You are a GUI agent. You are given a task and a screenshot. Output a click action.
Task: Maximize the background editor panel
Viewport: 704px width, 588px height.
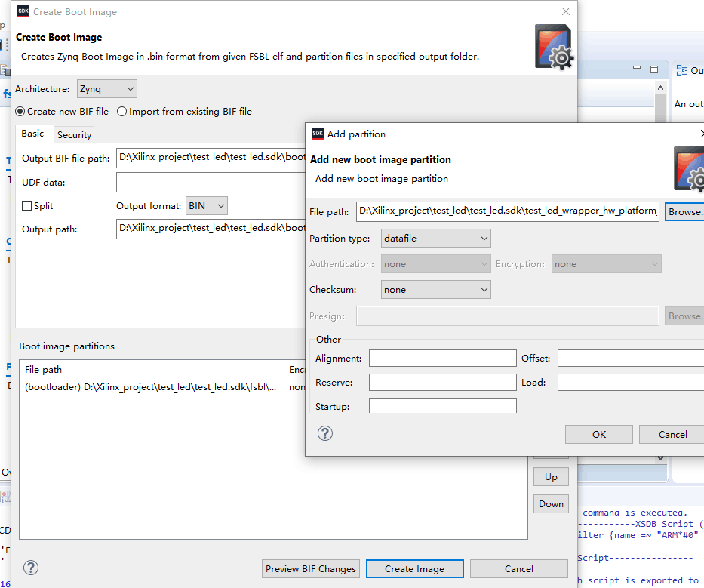click(654, 69)
